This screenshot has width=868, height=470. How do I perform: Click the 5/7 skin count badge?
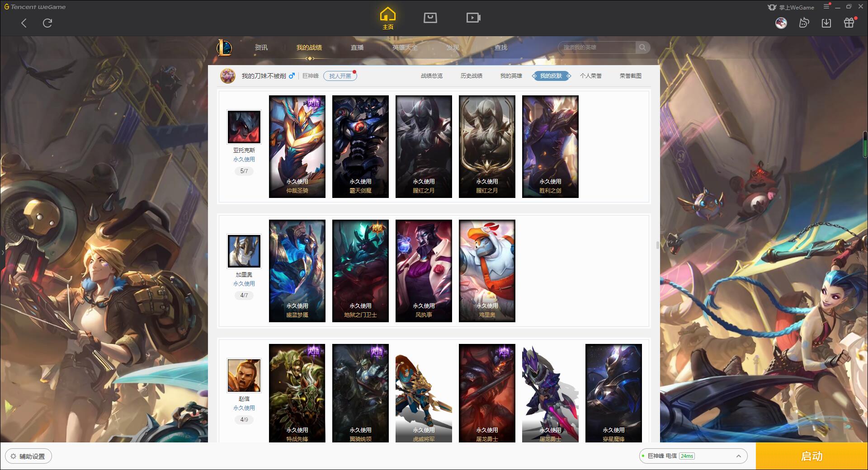pos(244,171)
